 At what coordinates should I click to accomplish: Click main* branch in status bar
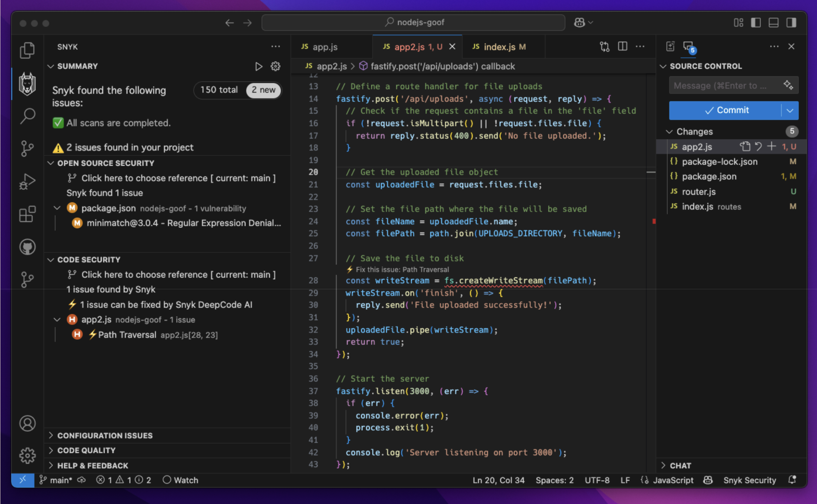click(x=56, y=480)
